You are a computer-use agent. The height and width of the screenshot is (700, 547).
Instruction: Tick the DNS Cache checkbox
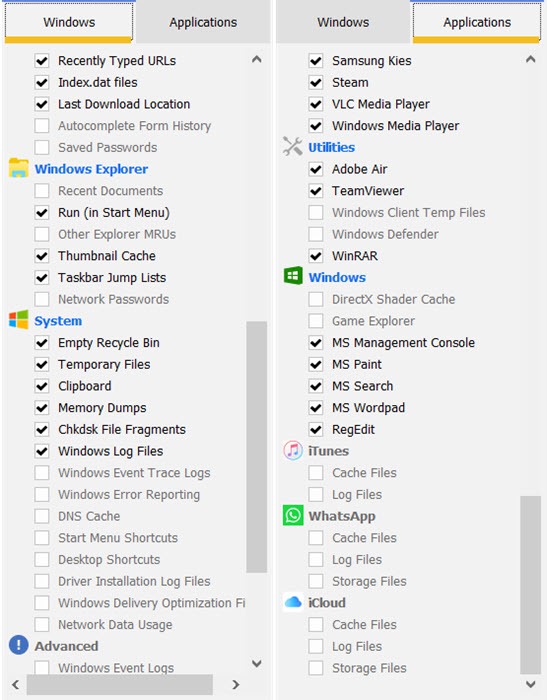click(42, 516)
